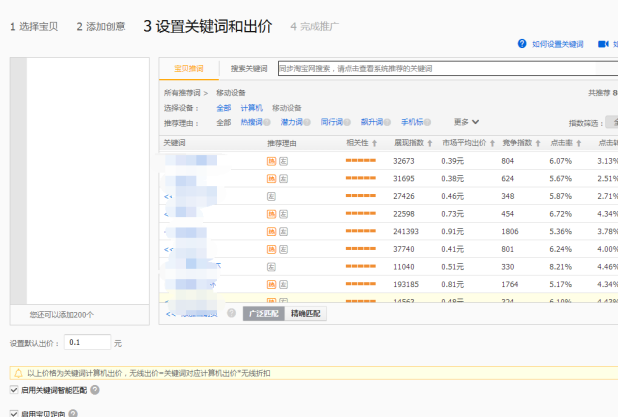Click help icon beside 启用关键词智能匹配
The image size is (618, 417).
95,390
